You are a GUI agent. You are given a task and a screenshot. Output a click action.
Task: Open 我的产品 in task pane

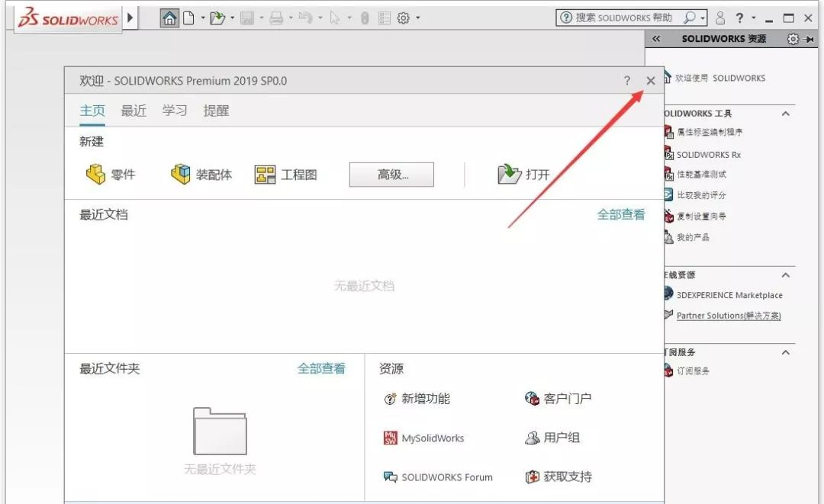[x=693, y=237]
